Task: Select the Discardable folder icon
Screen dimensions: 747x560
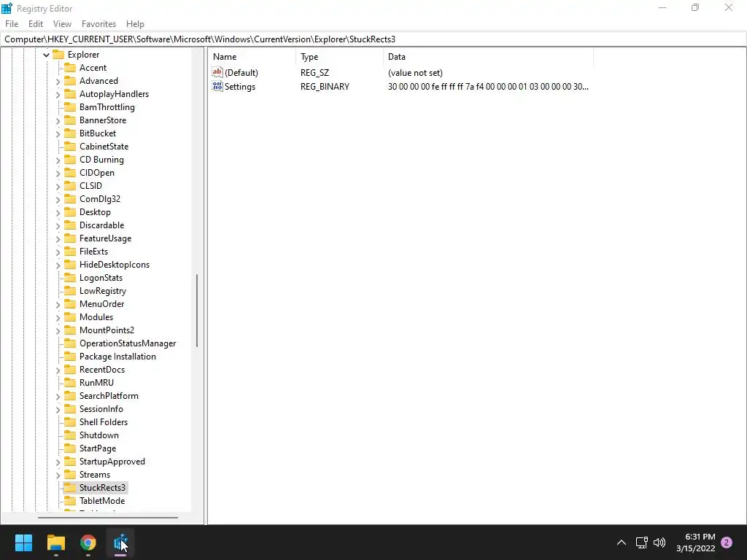Action: (x=70, y=225)
